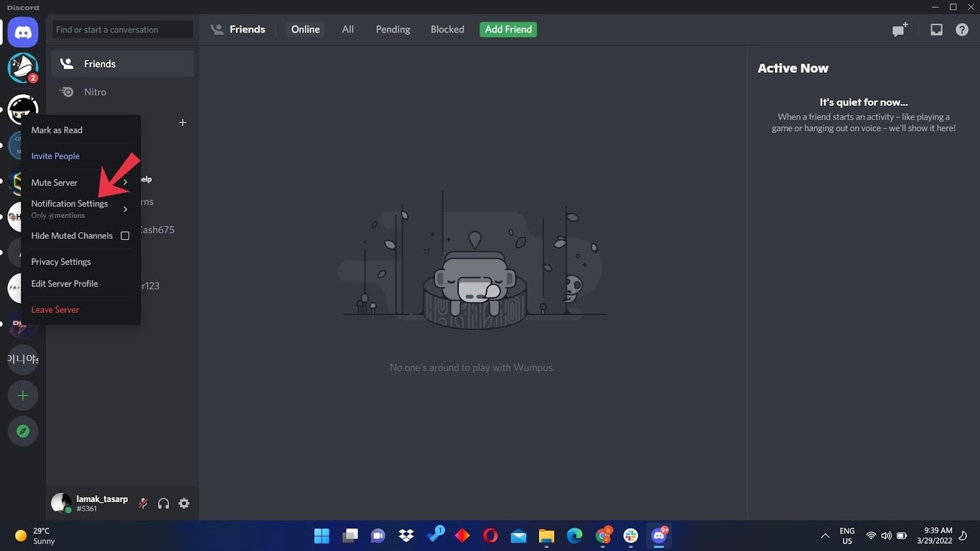Open the Nitro page

pyautogui.click(x=123, y=92)
